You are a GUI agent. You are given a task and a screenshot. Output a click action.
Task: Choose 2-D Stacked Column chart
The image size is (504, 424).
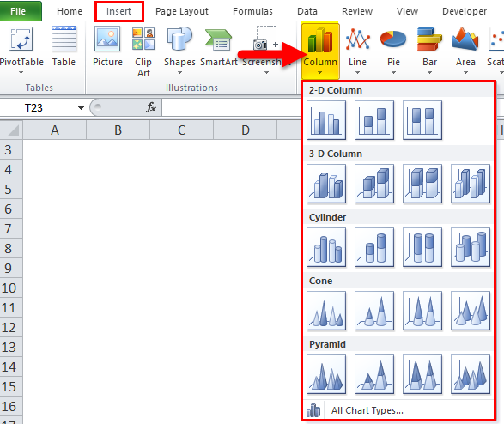(x=374, y=120)
